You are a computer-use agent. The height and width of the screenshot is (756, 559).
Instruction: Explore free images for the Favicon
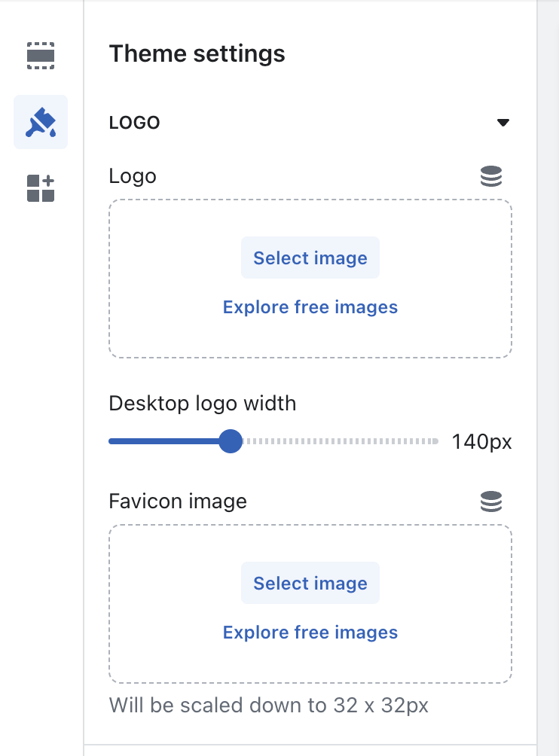tap(310, 633)
